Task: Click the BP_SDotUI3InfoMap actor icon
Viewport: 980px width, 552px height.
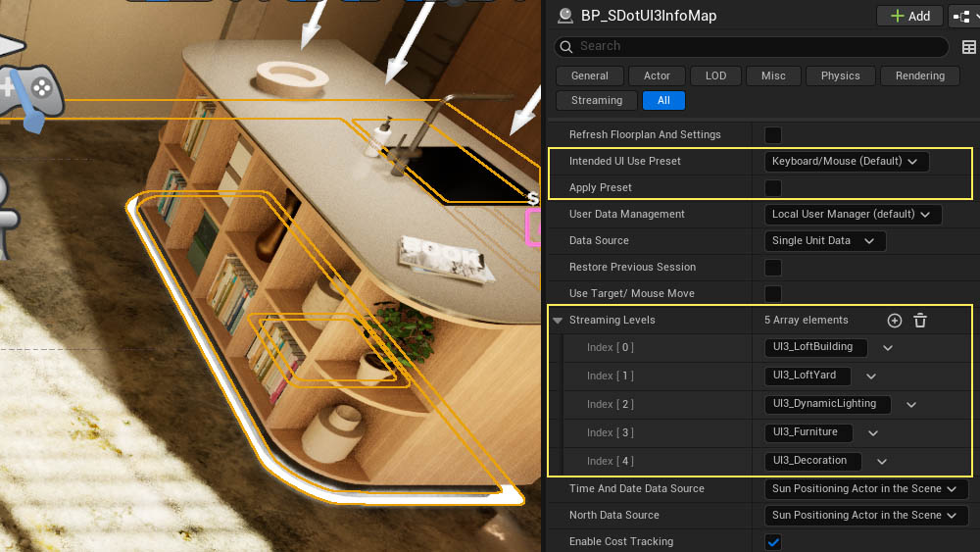Action: 565,16
